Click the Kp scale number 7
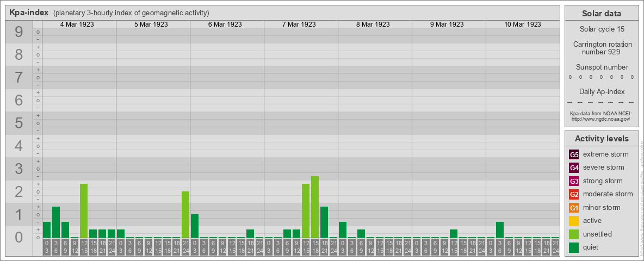 [x=19, y=77]
